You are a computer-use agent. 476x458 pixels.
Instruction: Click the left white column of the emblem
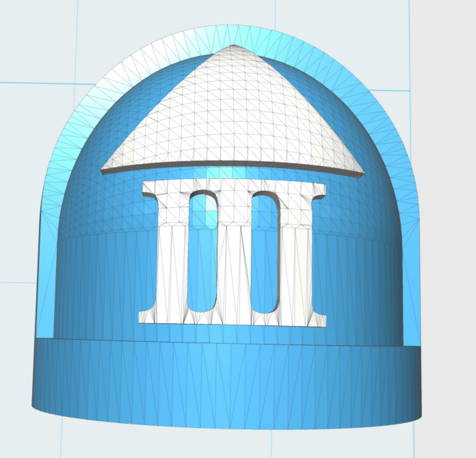(173, 256)
